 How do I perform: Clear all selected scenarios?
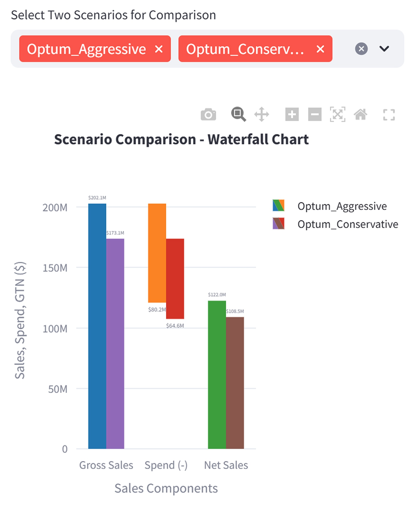tap(361, 49)
